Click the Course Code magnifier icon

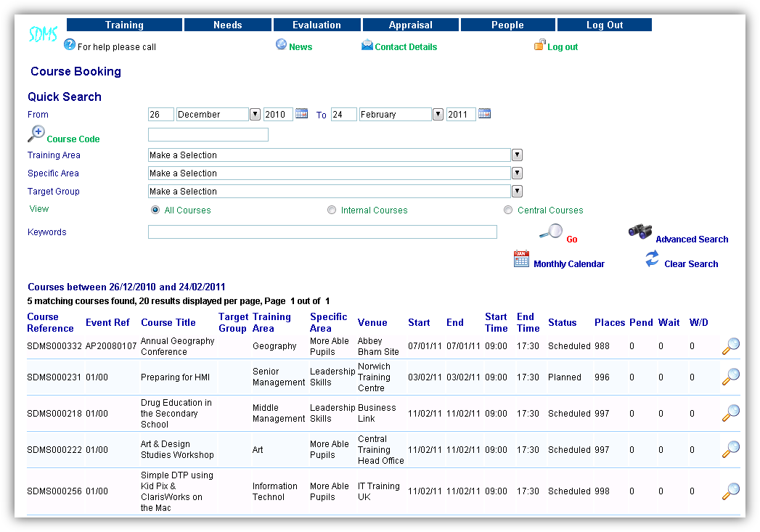(x=36, y=134)
